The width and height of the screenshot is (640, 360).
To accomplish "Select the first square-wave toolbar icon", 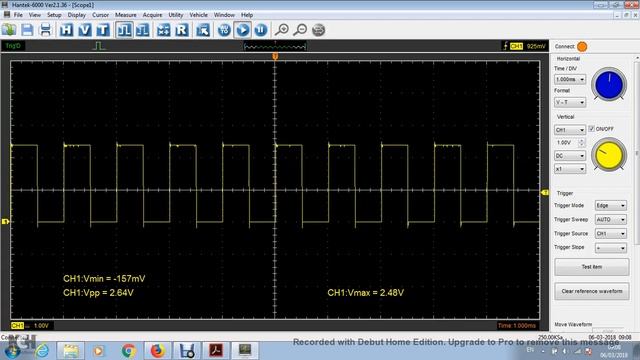I will pyautogui.click(x=124, y=30).
